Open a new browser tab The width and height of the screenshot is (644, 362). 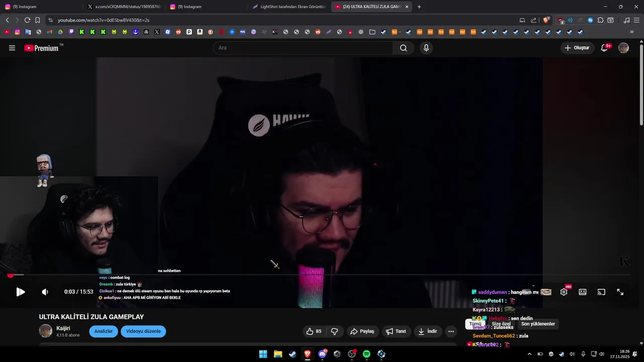point(419,7)
